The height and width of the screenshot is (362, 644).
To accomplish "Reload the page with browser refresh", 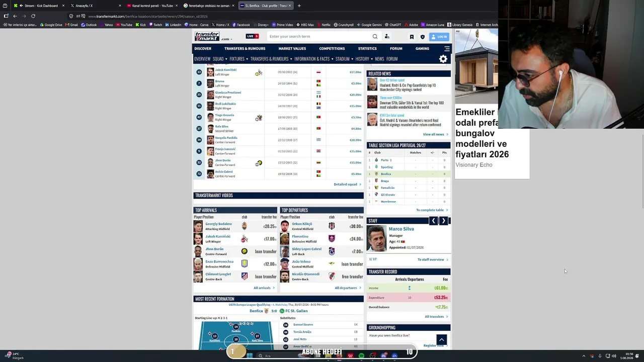I will (33, 16).
